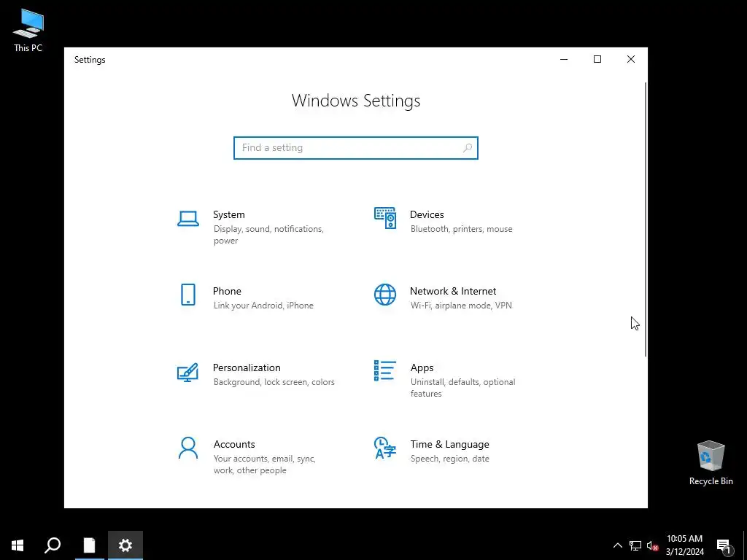
Task: Click 'Uninstall, defaults, optional features' text
Action: coord(462,388)
